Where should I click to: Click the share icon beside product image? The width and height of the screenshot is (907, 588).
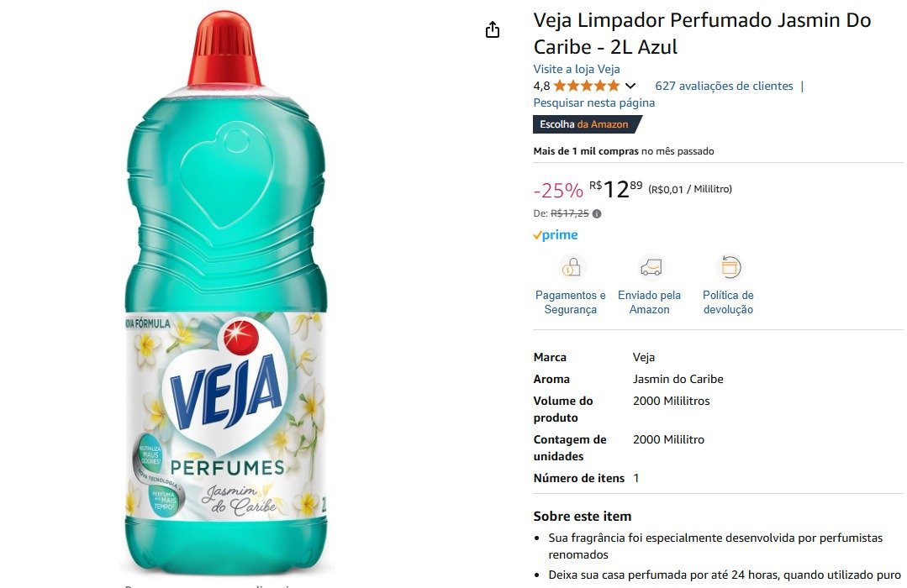click(493, 29)
